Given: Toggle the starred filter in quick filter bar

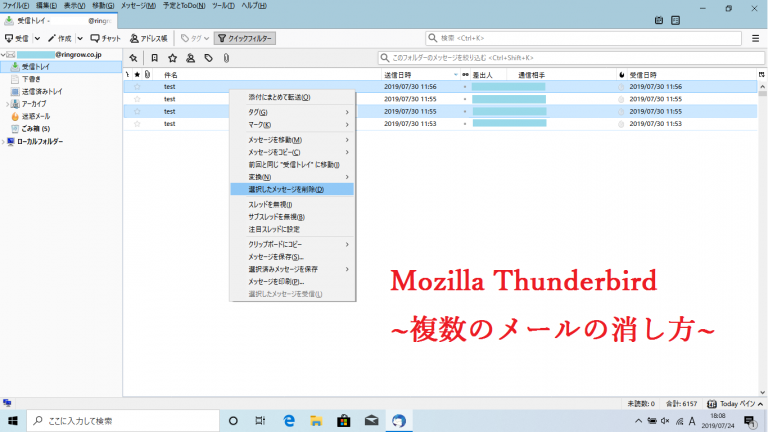Looking at the screenshot, I should click(172, 58).
